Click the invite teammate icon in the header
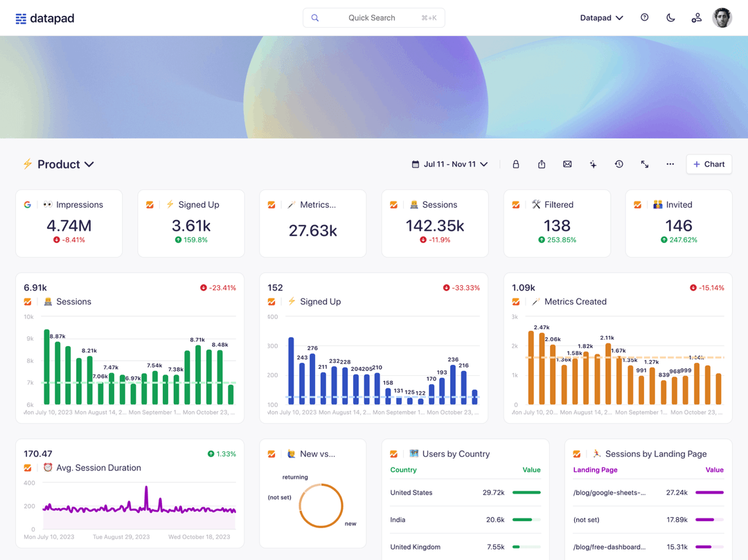The width and height of the screenshot is (748, 560). pyautogui.click(x=696, y=17)
